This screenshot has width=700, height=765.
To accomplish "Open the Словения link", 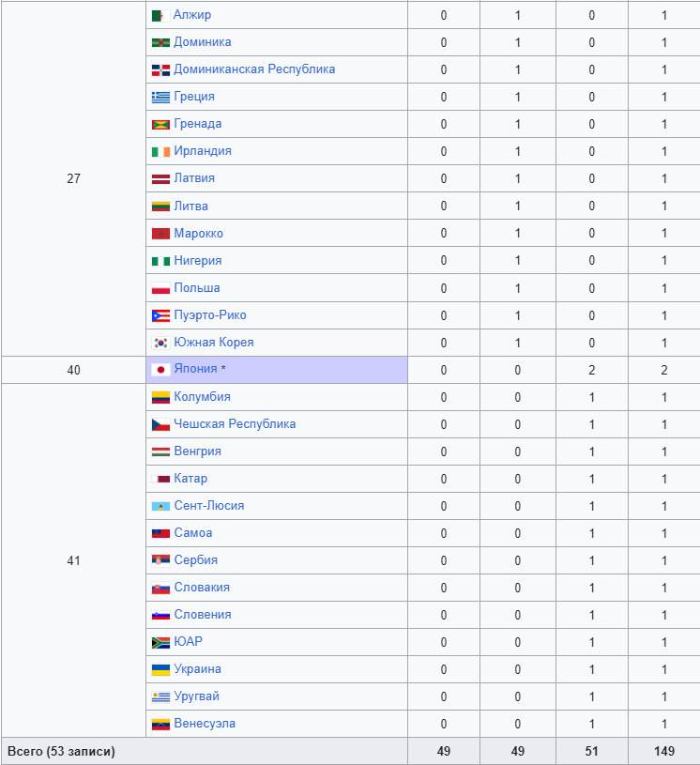I will click(203, 614).
